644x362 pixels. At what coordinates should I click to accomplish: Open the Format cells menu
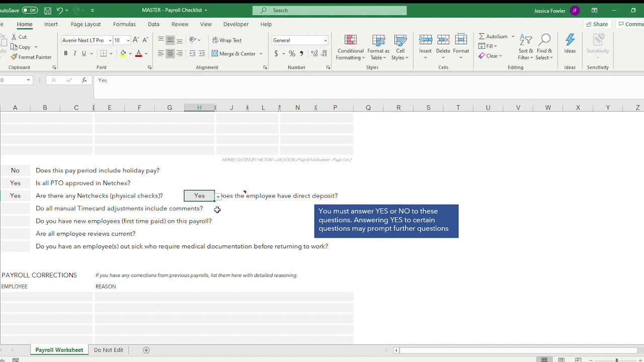click(x=461, y=47)
